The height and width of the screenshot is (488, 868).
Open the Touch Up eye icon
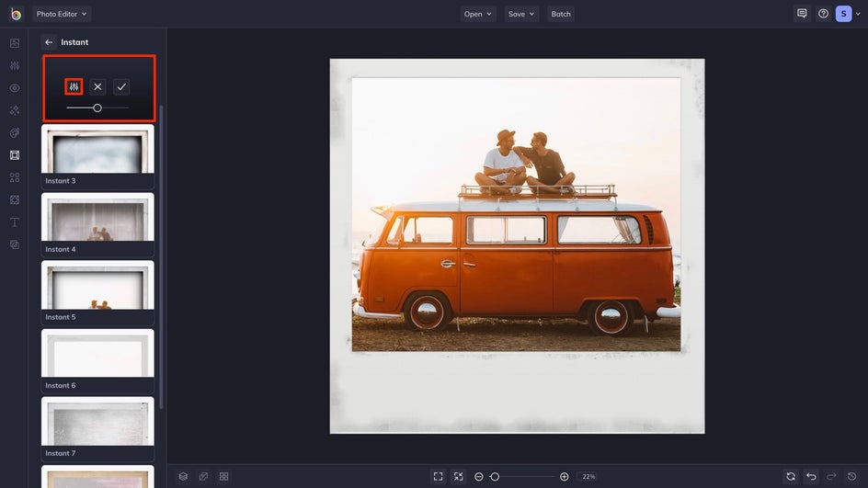click(x=15, y=88)
